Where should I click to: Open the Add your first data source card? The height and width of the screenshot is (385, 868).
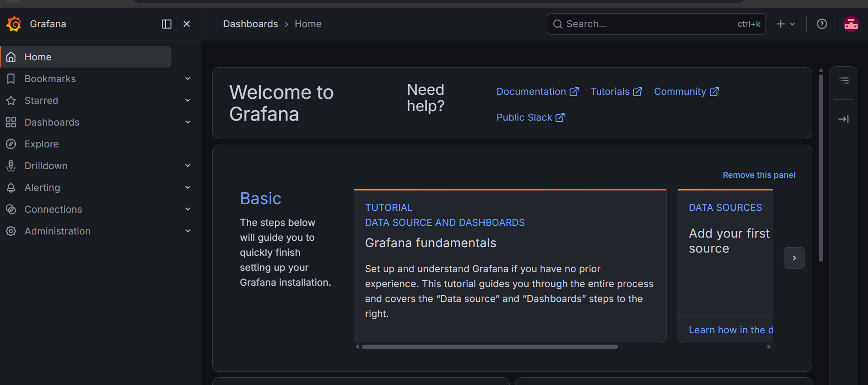pyautogui.click(x=725, y=266)
